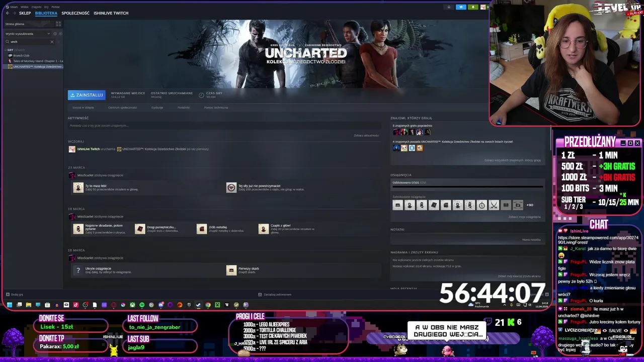Clear the 'unch' search with the X

(52, 42)
